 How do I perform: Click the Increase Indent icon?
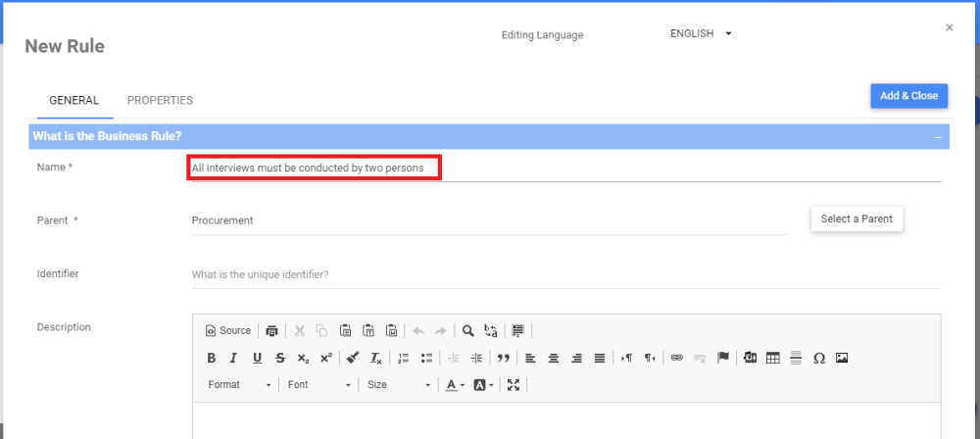click(x=476, y=359)
